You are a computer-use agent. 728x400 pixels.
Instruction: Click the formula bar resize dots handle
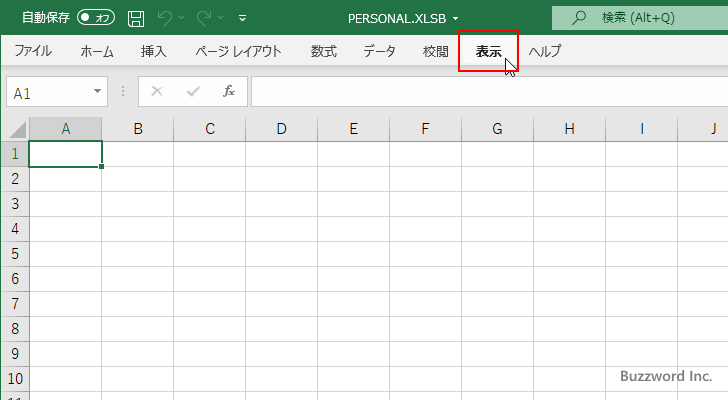click(x=123, y=91)
